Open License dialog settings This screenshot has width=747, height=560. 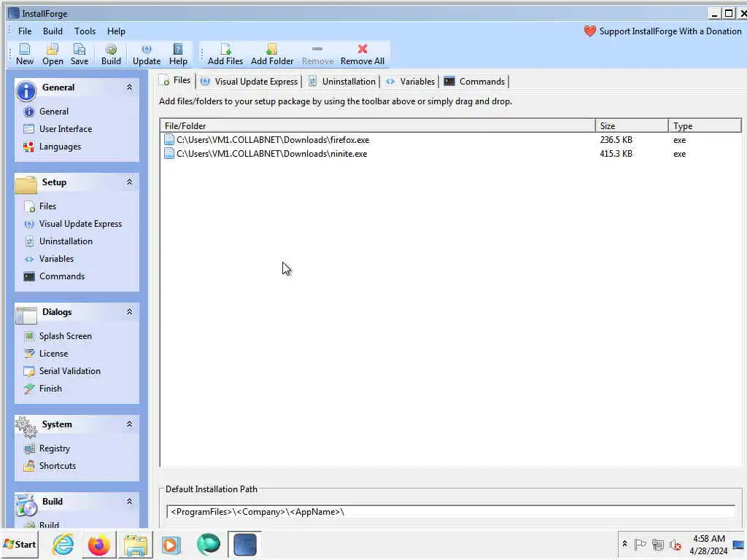53,354
